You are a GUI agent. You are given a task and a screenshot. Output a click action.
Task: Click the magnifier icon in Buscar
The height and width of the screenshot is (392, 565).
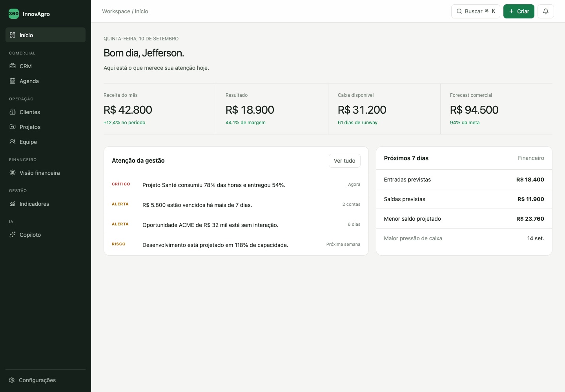tap(459, 11)
